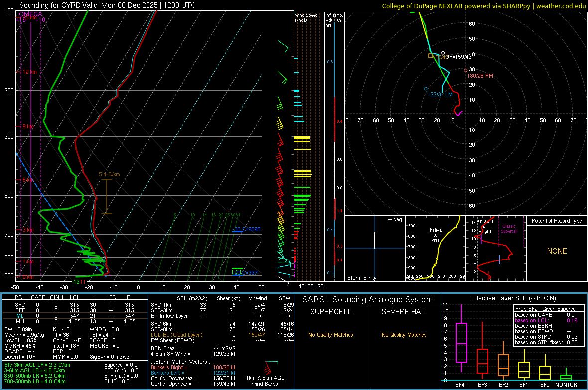Click the WNDG = 0.0 value
Image resolution: width=588 pixels, height=390 pixels.
tap(104, 329)
